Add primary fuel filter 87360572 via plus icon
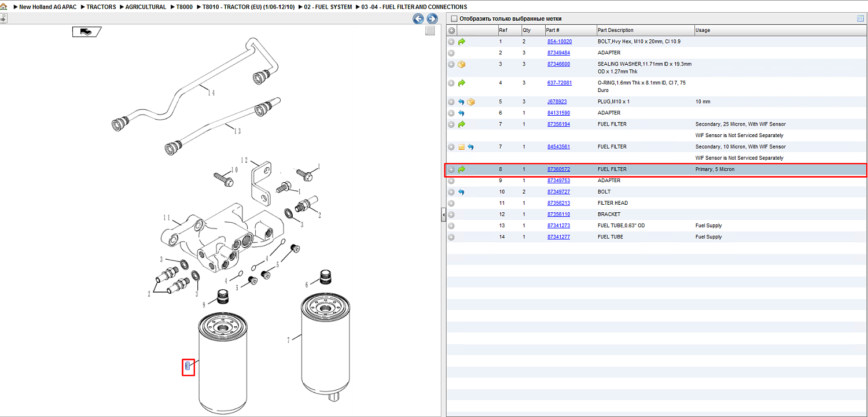The image size is (868, 417). 451,169
